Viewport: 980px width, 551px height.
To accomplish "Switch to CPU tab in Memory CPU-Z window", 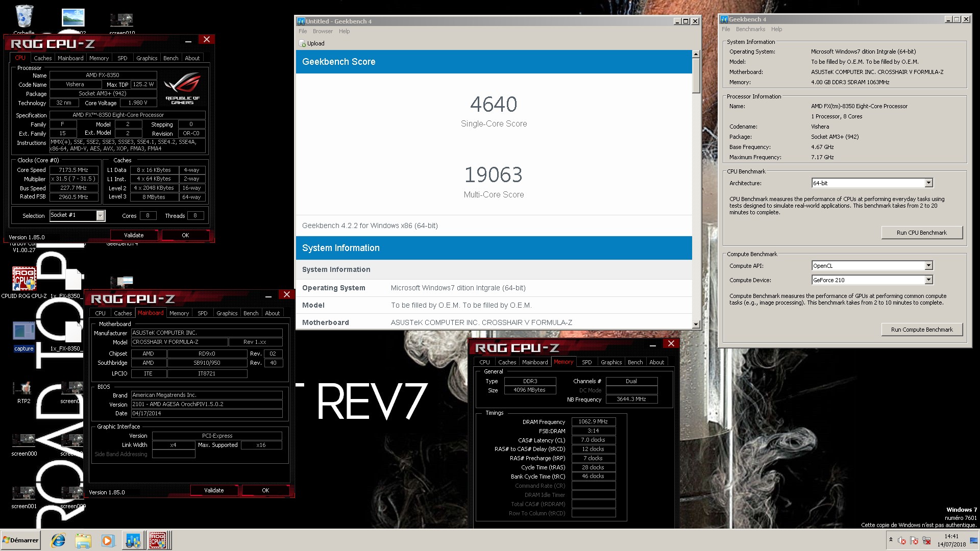I will [484, 362].
